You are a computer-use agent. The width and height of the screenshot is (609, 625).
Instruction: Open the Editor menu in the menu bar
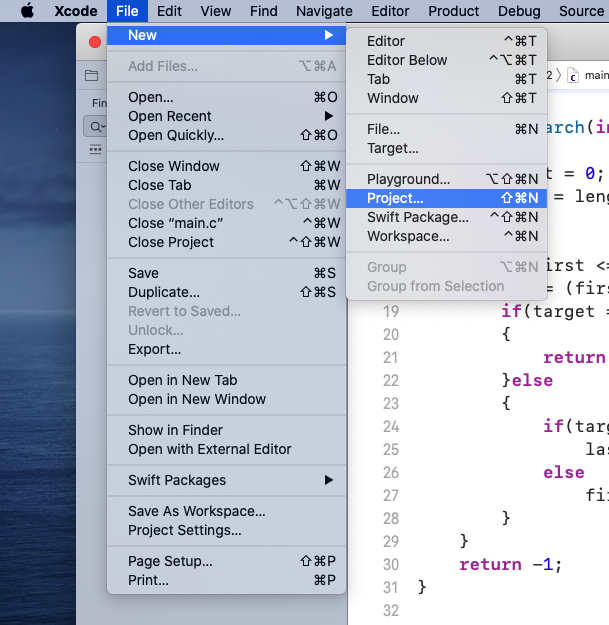[390, 11]
